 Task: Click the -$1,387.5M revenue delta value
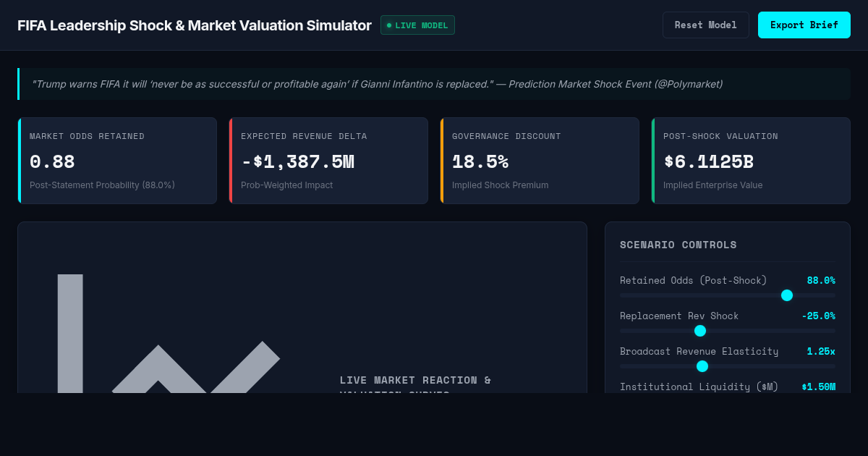[x=297, y=161]
